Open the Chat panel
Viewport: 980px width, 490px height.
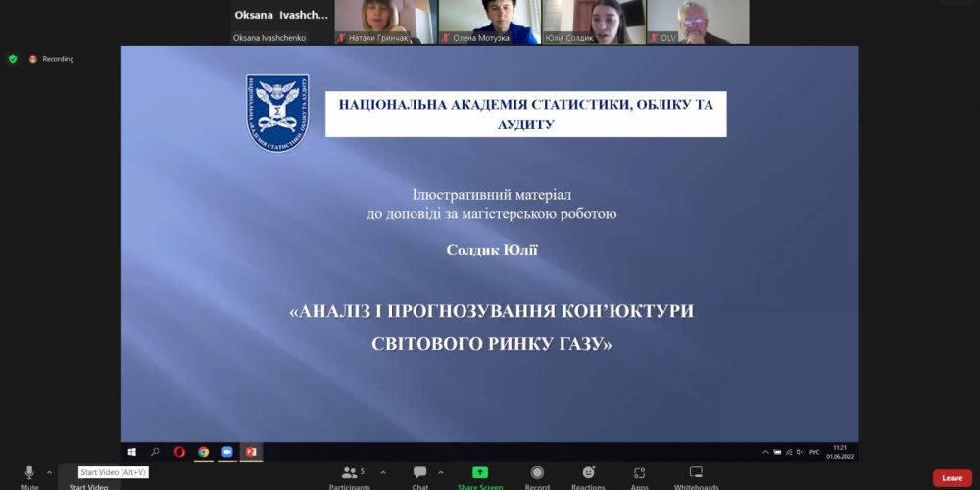(x=419, y=474)
